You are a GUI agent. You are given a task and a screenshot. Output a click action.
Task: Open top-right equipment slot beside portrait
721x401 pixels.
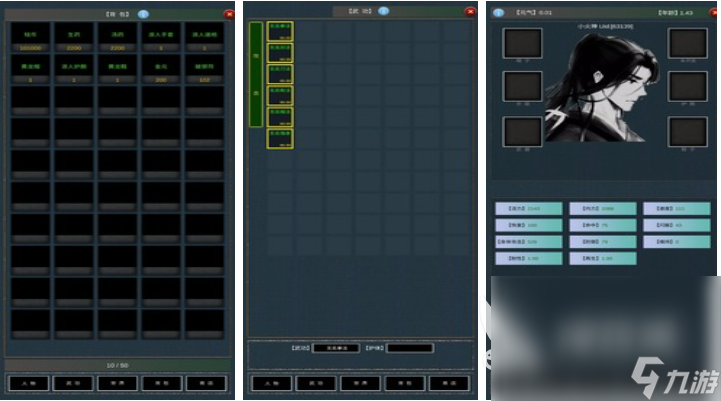pyautogui.click(x=688, y=43)
